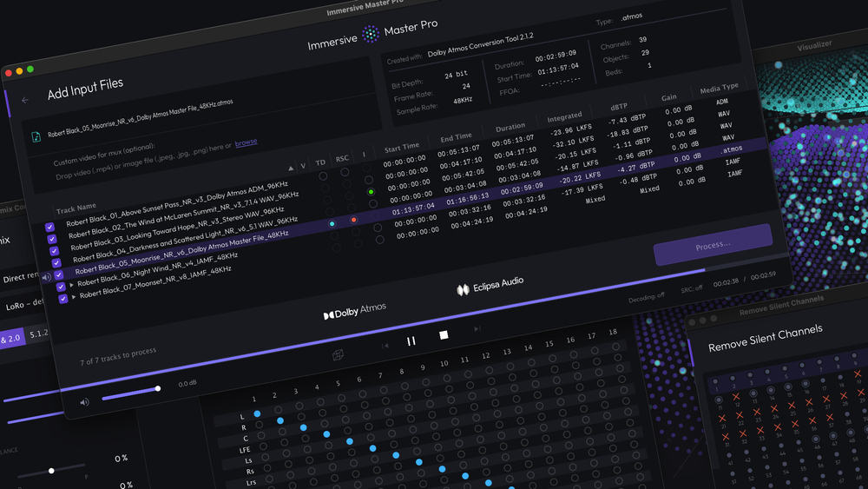Mute output via the volume speaker icon

tap(84, 402)
